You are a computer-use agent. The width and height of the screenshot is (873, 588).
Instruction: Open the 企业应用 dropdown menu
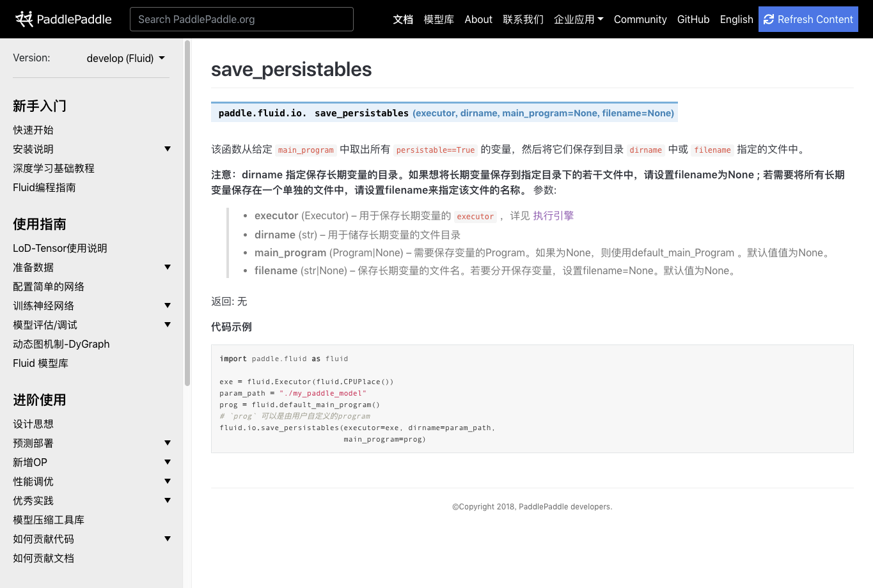[578, 19]
